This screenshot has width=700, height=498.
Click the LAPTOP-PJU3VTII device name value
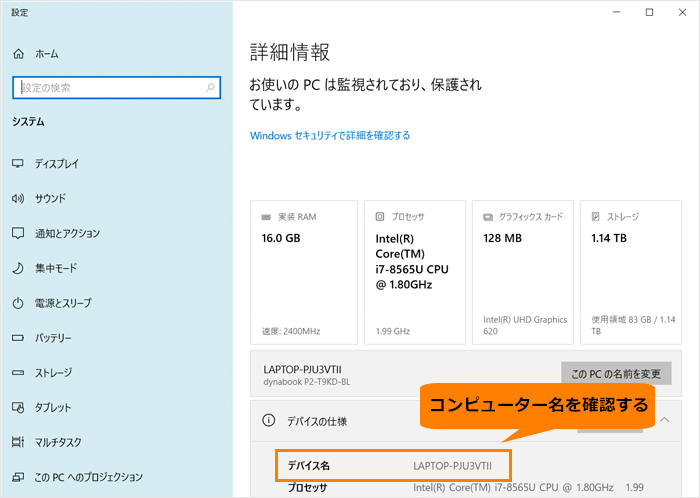[x=452, y=466]
